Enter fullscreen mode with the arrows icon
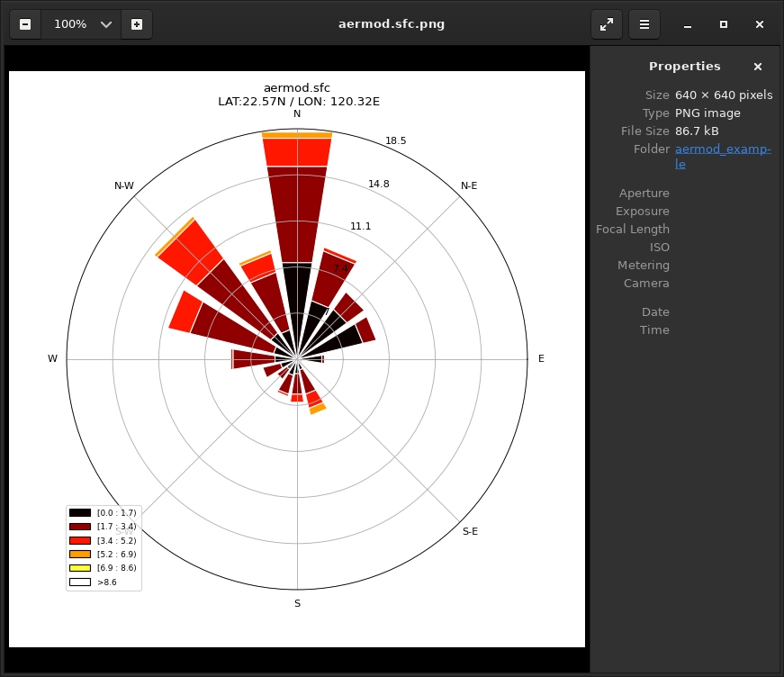784x677 pixels. (607, 24)
